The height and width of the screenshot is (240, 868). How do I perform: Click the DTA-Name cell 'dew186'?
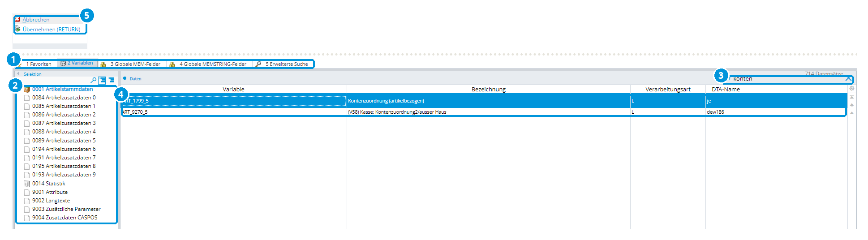(x=726, y=112)
